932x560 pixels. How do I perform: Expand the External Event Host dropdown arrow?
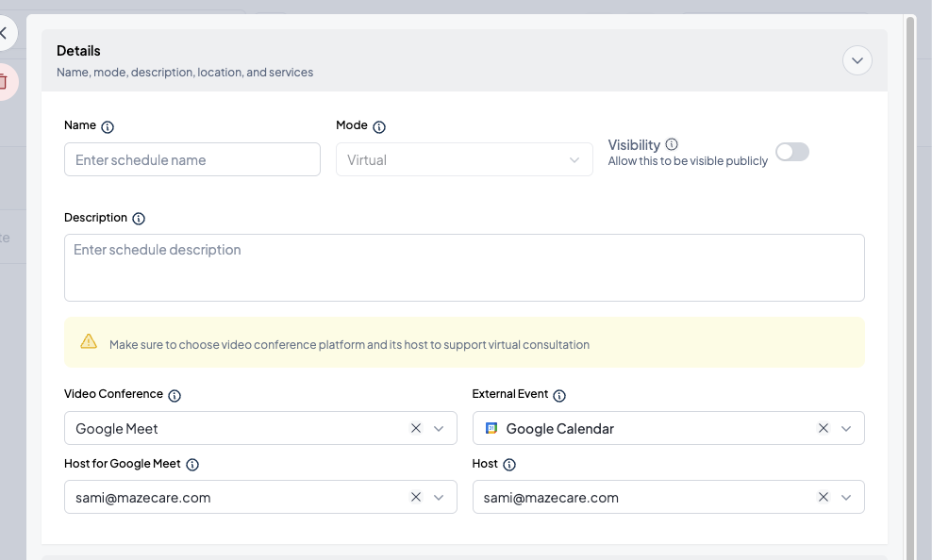[846, 498]
